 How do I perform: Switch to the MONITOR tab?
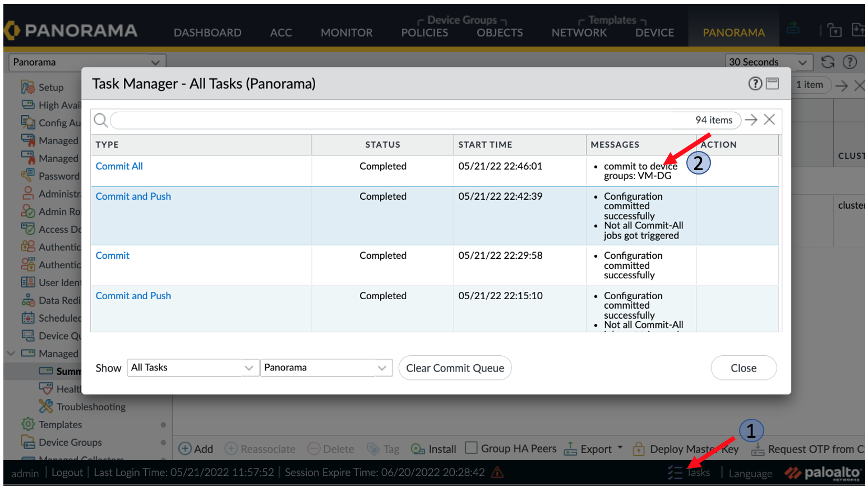coord(347,33)
